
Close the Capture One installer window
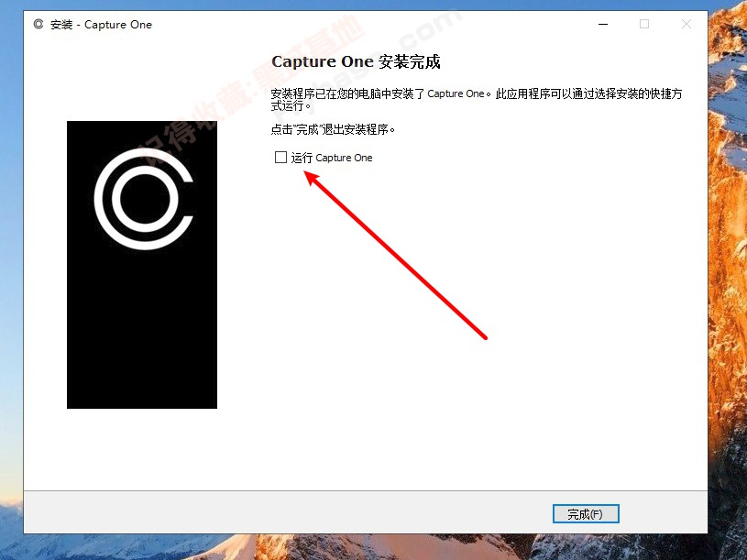[686, 24]
